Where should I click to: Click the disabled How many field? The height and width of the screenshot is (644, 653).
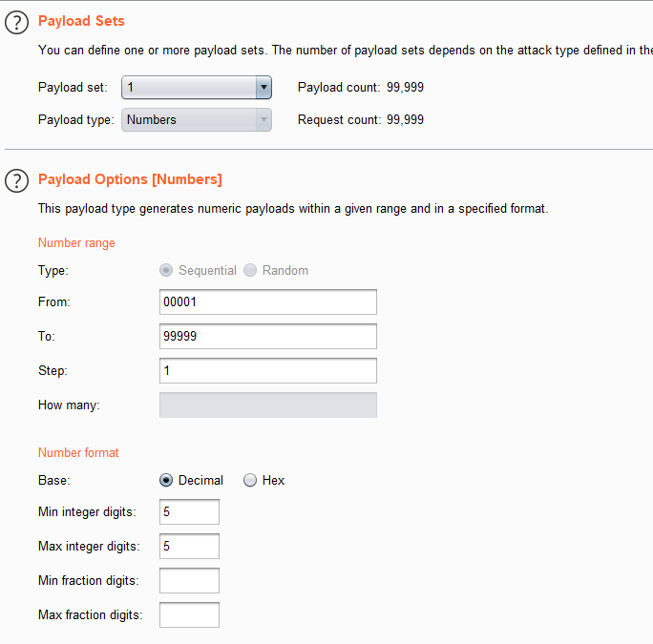tap(268, 405)
